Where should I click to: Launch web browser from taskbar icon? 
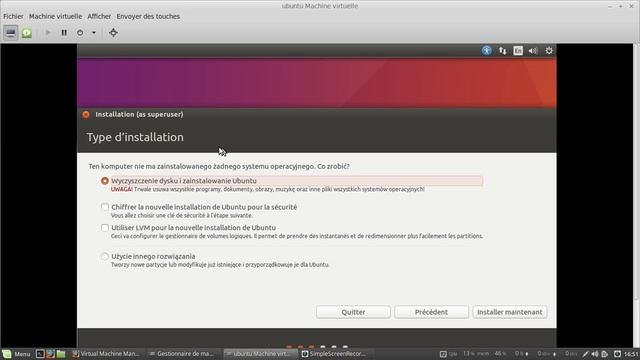[x=50, y=354]
